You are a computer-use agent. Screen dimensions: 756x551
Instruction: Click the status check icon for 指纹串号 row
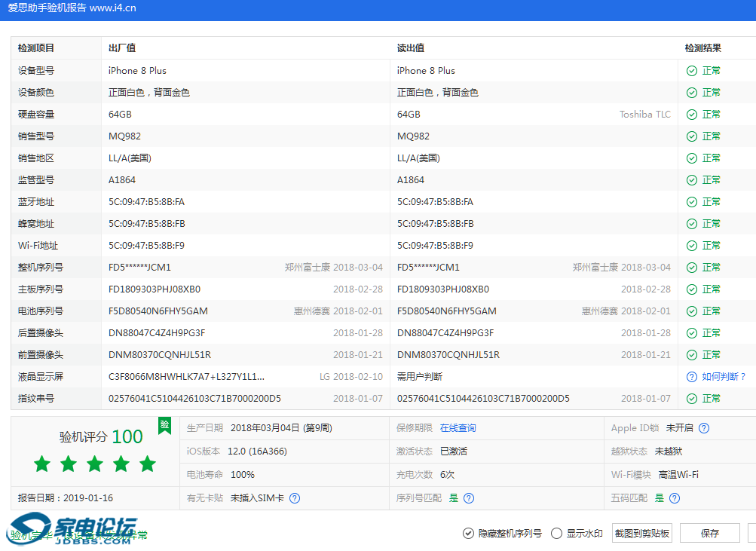point(692,399)
